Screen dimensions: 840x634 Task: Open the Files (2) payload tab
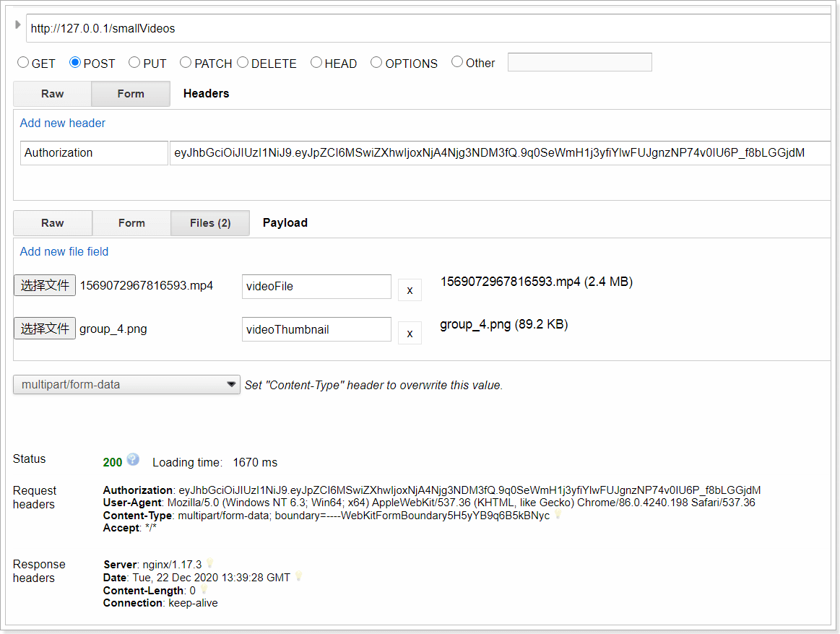point(210,223)
